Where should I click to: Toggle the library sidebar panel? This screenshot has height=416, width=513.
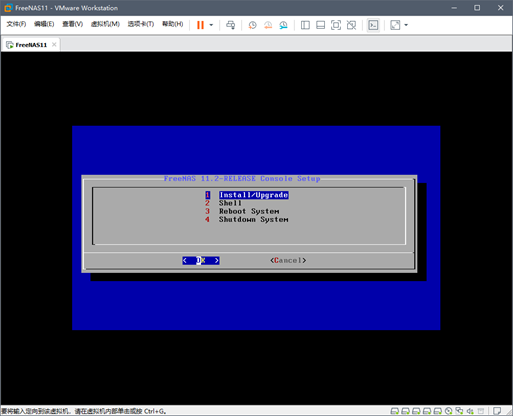305,25
